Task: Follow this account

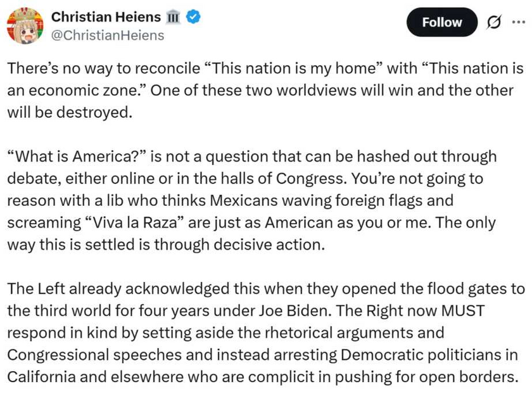Action: [442, 22]
